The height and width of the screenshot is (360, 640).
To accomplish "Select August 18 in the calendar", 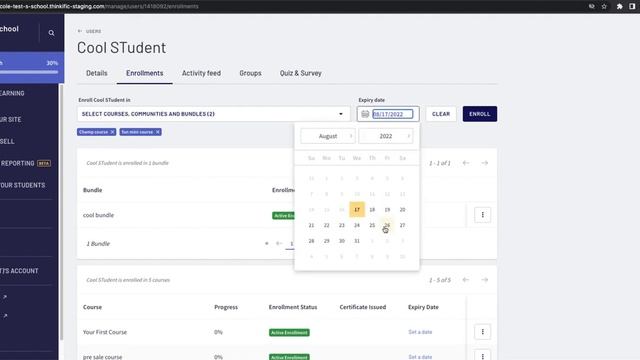I will pyautogui.click(x=372, y=209).
